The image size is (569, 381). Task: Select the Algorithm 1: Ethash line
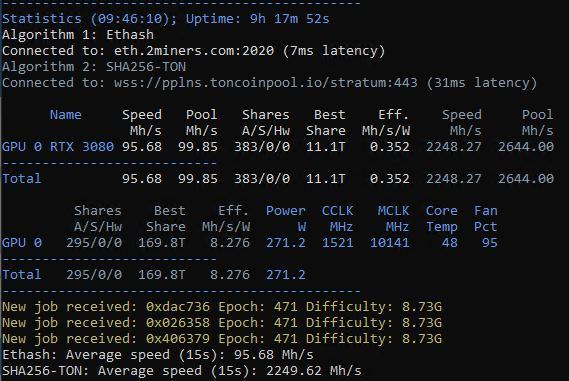78,34
